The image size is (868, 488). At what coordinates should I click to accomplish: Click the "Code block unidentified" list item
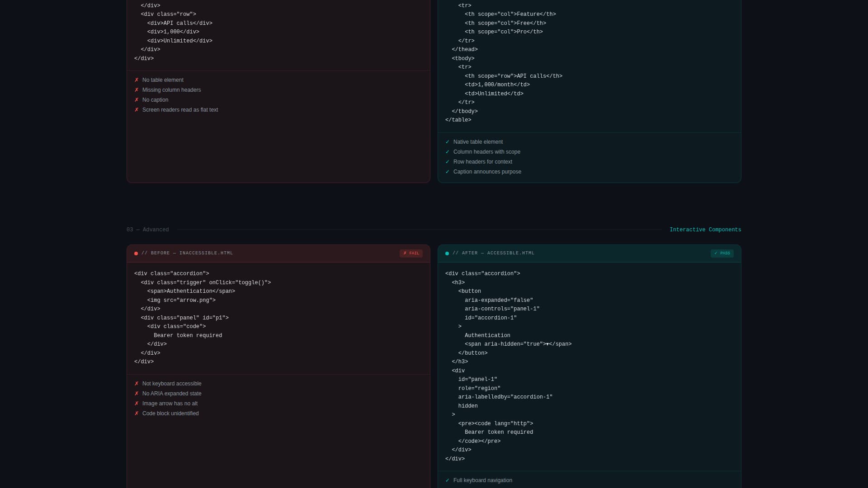coord(170,413)
